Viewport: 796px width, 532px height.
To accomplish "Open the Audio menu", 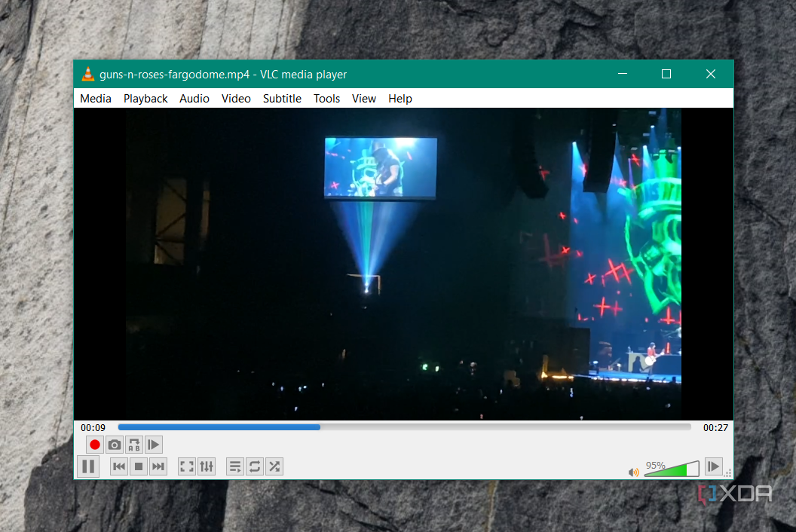I will tap(194, 99).
